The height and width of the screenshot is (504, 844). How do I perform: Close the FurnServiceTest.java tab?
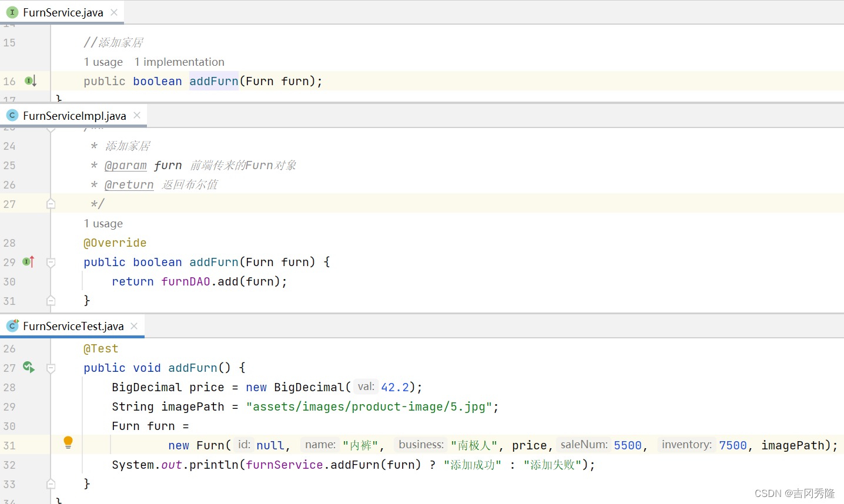point(134,326)
